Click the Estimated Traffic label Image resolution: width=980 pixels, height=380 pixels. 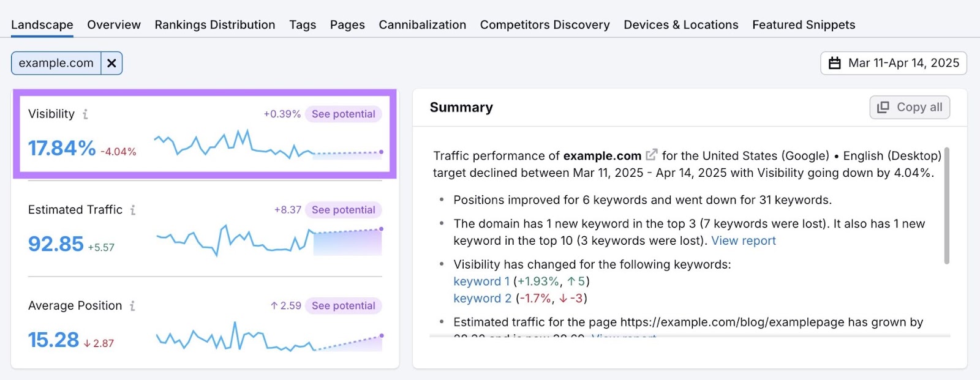75,210
